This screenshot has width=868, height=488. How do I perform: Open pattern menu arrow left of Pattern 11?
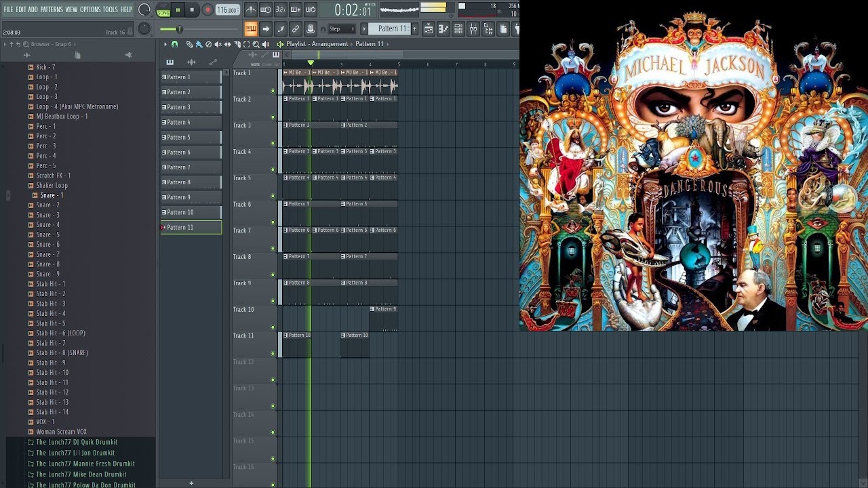[x=364, y=28]
